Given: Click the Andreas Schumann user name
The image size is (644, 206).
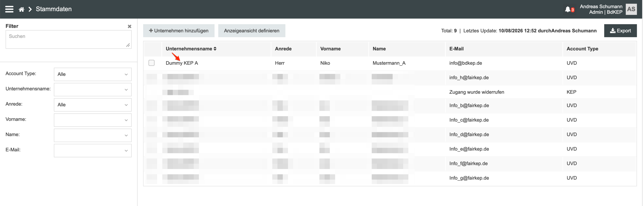Looking at the screenshot, I should (601, 7).
